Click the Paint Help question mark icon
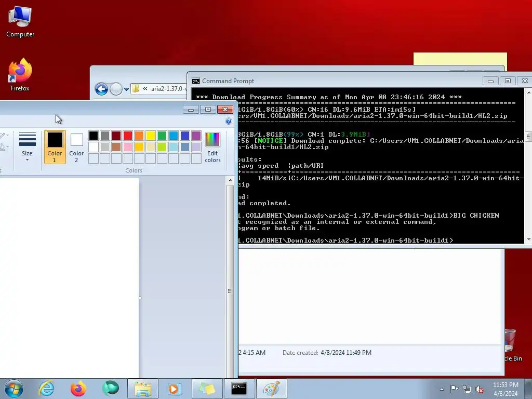This screenshot has width=532, height=399. tap(229, 121)
